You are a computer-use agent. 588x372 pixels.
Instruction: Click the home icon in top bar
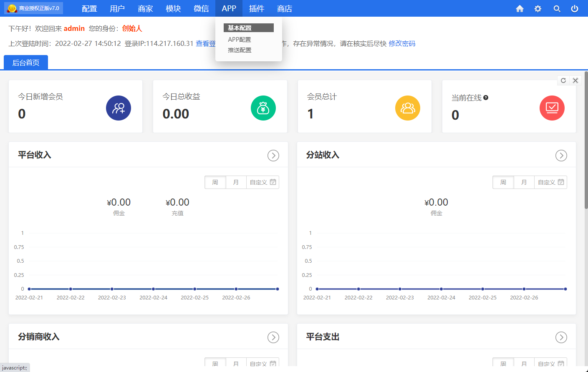point(520,8)
